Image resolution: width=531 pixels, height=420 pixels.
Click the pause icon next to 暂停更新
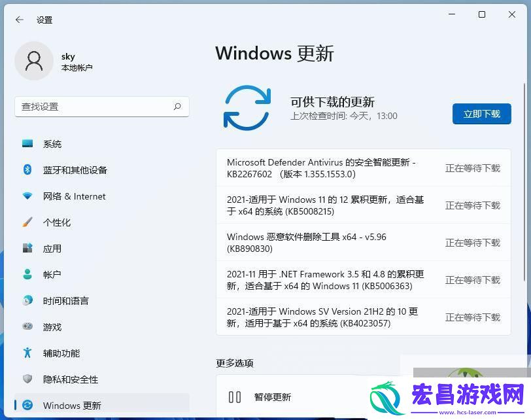(x=235, y=397)
